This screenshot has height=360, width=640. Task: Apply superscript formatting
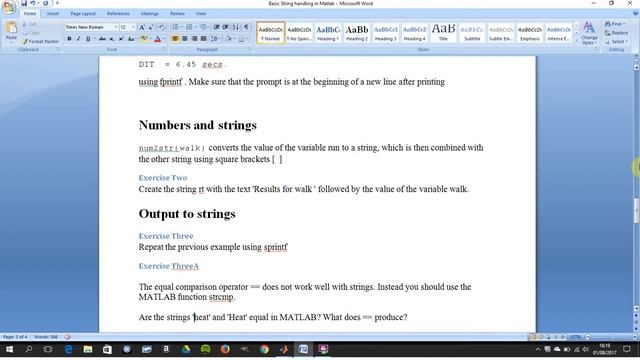[121, 39]
